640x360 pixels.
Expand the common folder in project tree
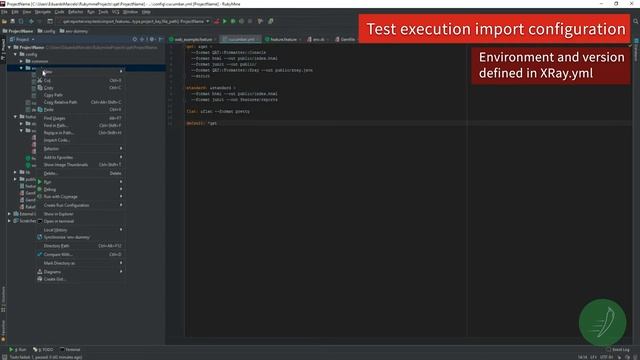[22, 61]
